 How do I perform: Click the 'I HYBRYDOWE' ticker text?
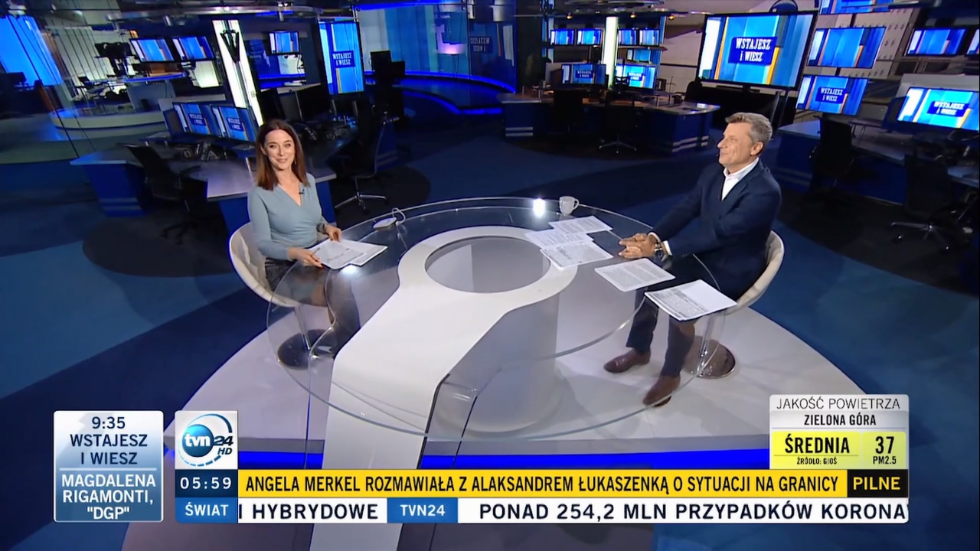coord(309,511)
